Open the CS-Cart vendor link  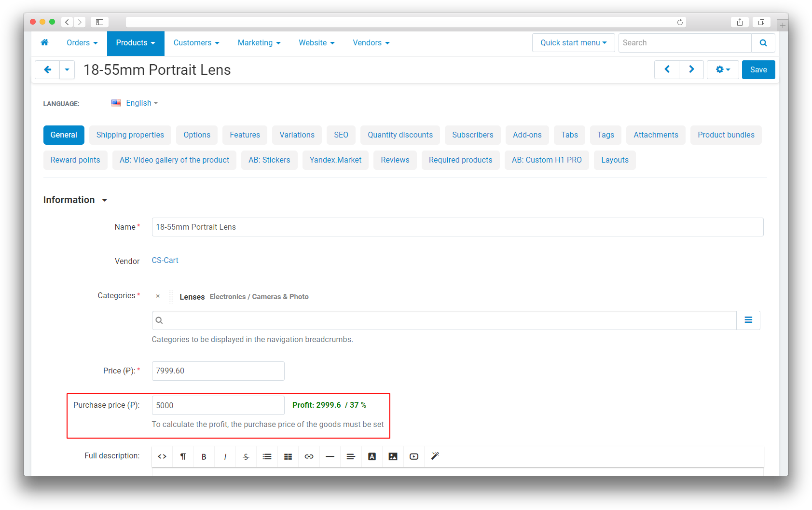[x=165, y=261]
